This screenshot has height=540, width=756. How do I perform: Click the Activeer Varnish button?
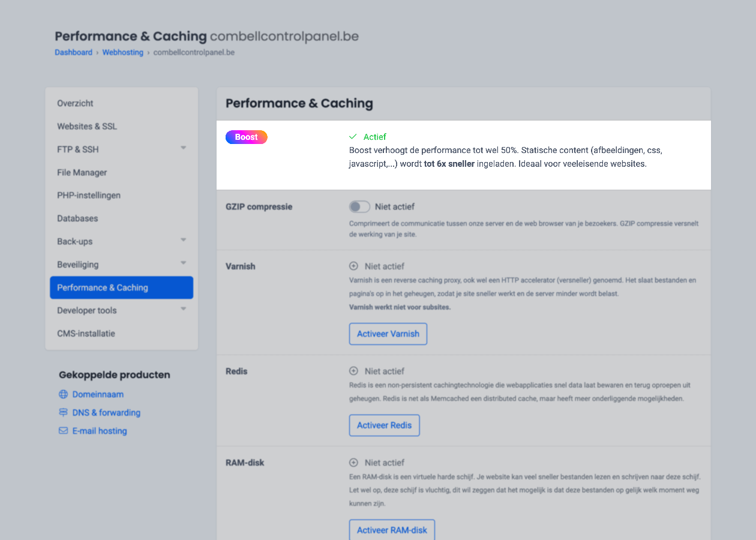[x=388, y=334]
